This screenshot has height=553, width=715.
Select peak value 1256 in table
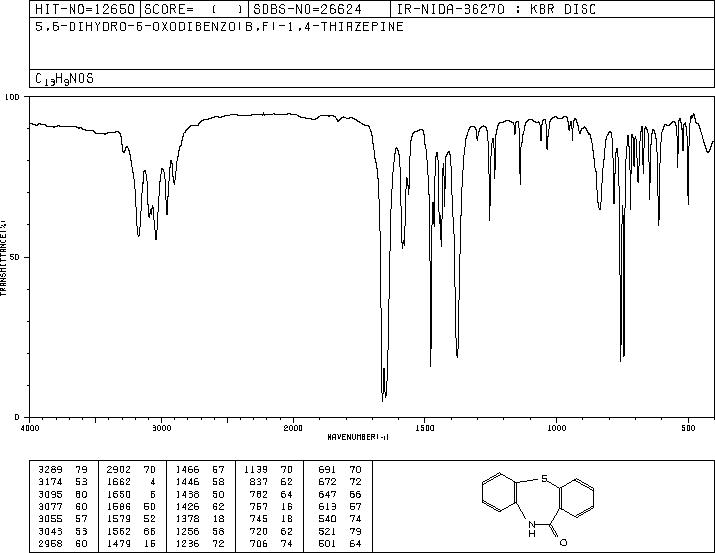pos(187,531)
